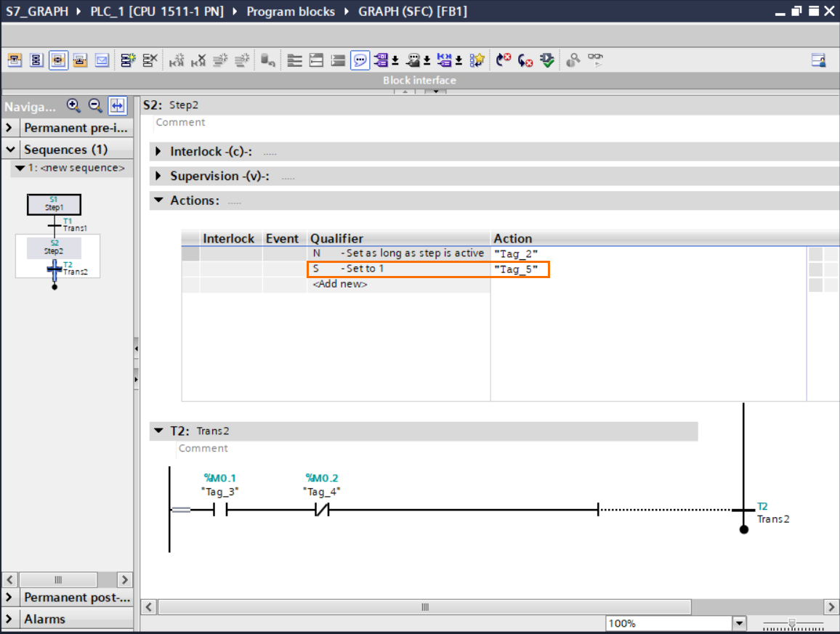Click the S2 Step2 Comment field

pyautogui.click(x=180, y=122)
